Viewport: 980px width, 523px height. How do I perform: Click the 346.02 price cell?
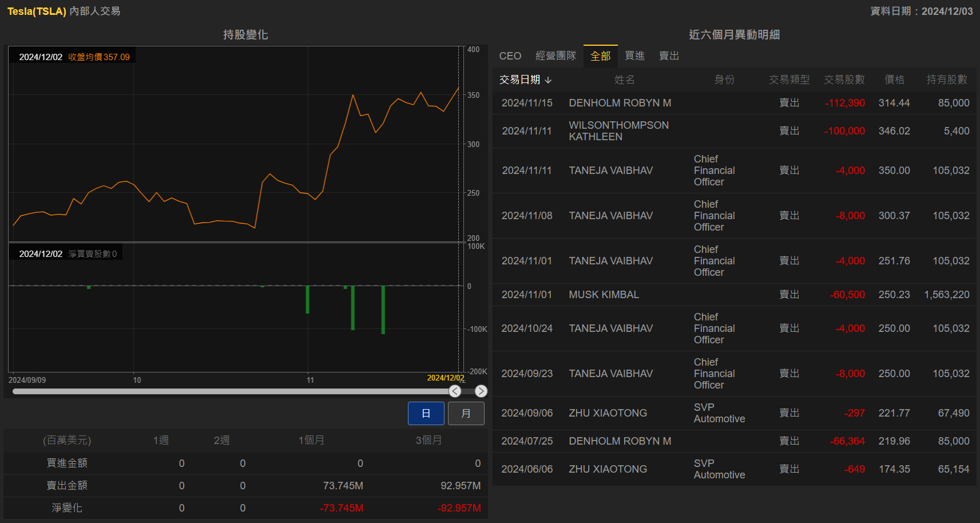point(894,131)
